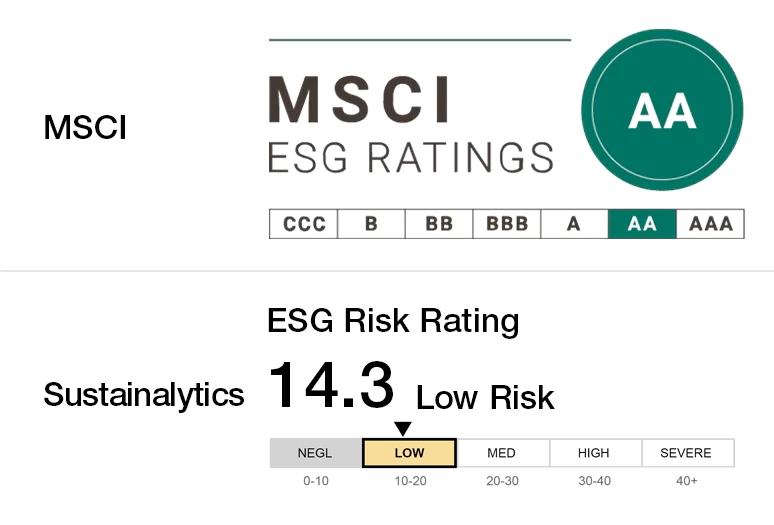The image size is (774, 525).
Task: Click the highlighted LOW risk segment
Action: pos(409,453)
